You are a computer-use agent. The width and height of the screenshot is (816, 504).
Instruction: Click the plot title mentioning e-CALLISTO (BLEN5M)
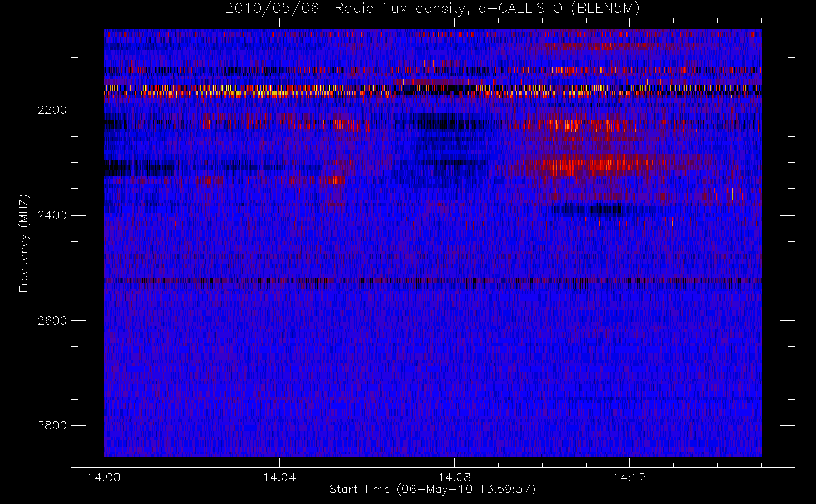click(433, 8)
